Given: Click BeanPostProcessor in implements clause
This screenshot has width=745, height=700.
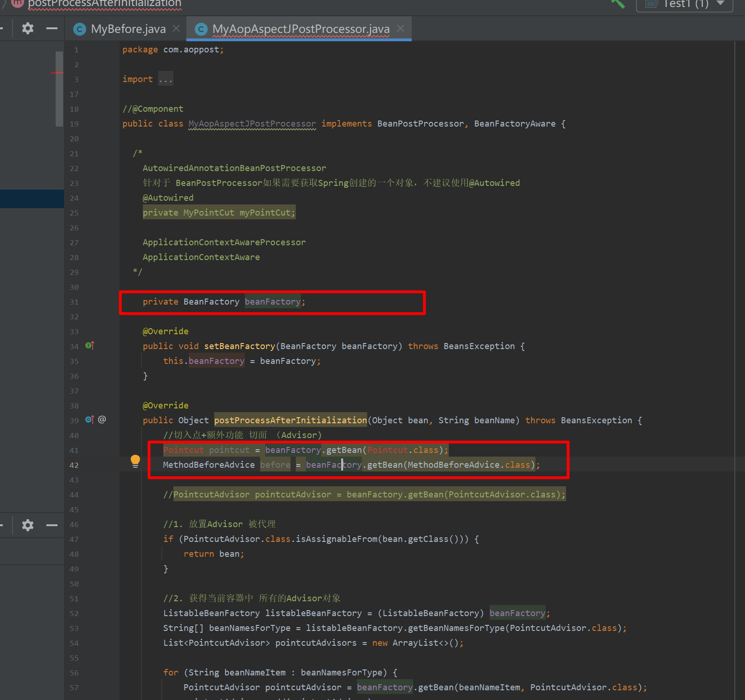Looking at the screenshot, I should [x=420, y=124].
